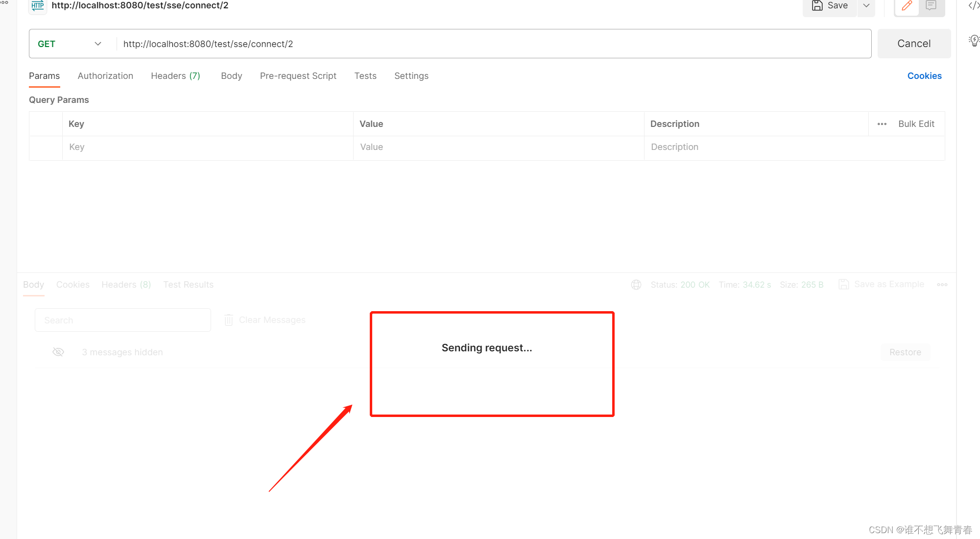Click the request title at the top
This screenshot has width=980, height=539.
140,5
